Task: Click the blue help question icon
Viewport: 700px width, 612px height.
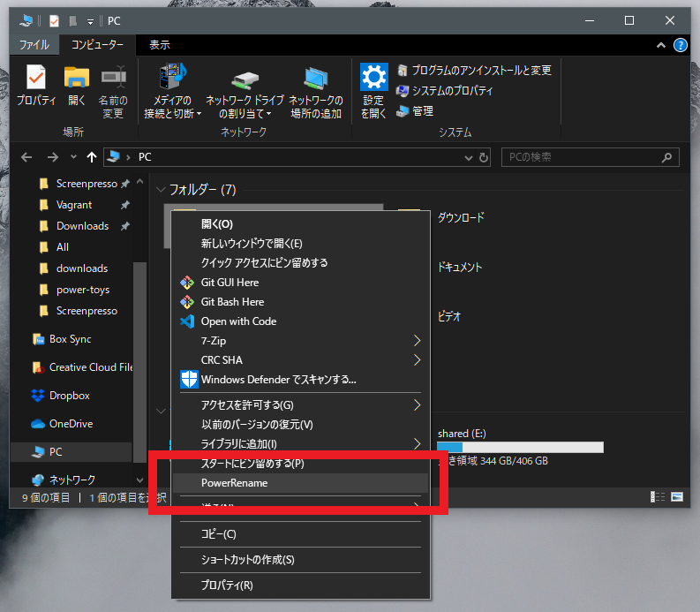Action: [680, 45]
